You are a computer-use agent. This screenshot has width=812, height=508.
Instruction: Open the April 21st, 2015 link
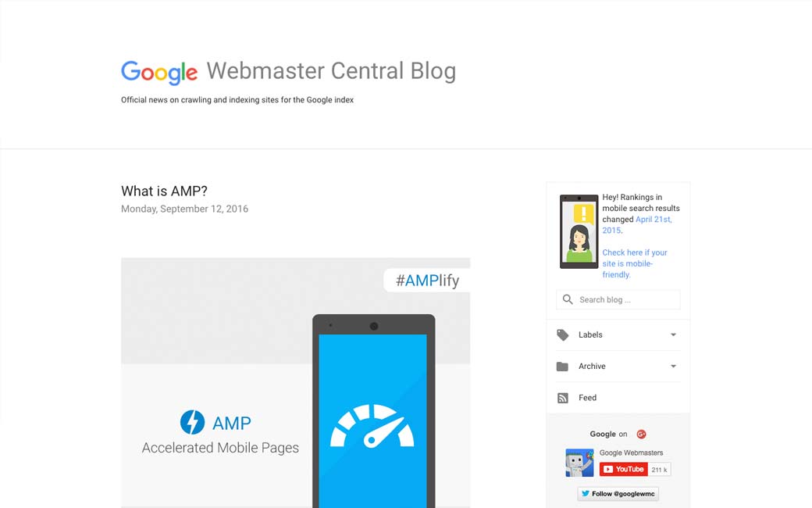tap(637, 225)
